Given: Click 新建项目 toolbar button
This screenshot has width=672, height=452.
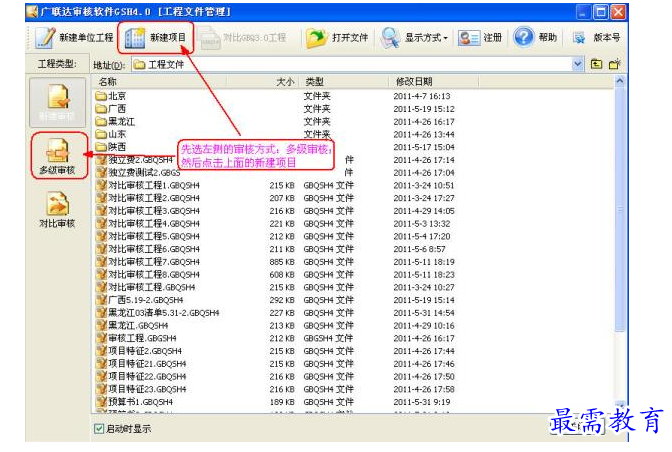Looking at the screenshot, I should [x=156, y=38].
